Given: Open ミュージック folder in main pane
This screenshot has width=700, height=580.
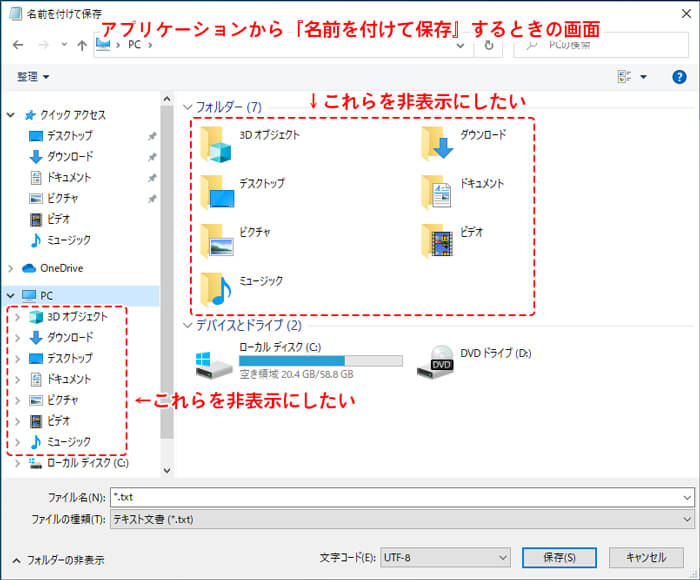Looking at the screenshot, I should click(241, 290).
